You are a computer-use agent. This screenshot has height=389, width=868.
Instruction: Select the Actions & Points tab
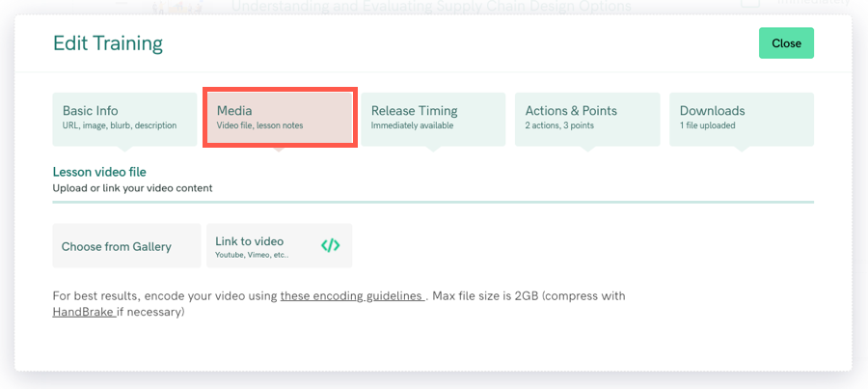click(x=587, y=119)
